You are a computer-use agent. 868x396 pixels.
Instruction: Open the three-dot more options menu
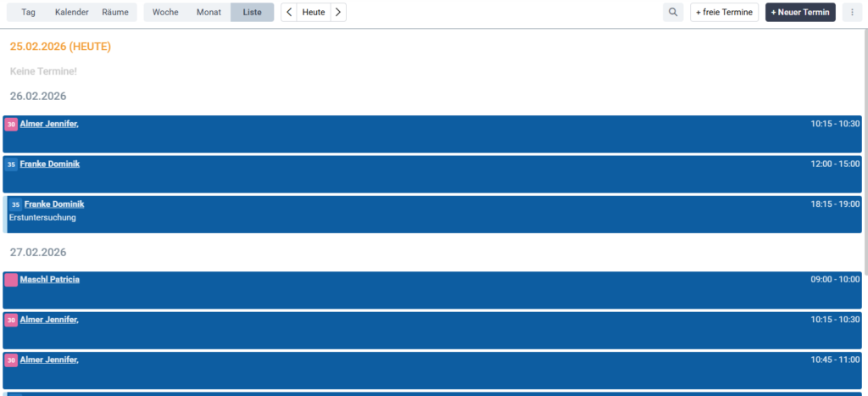pyautogui.click(x=852, y=12)
